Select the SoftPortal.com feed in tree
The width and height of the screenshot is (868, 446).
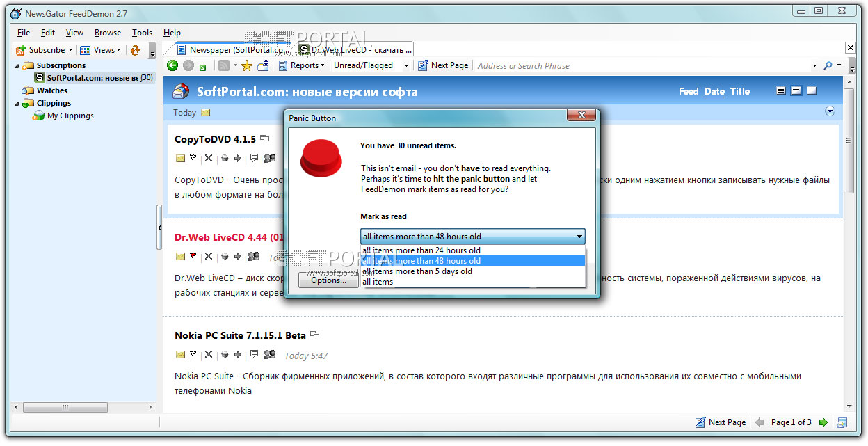pos(94,78)
